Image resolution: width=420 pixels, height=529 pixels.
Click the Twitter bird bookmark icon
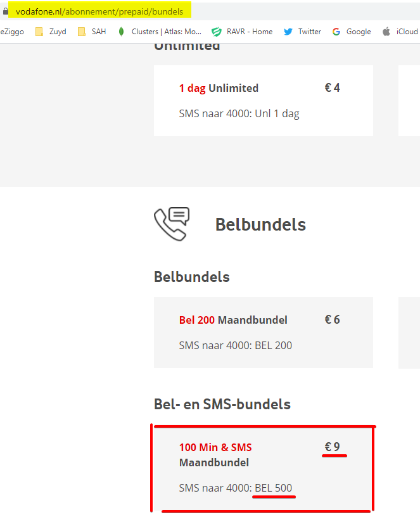(x=288, y=32)
